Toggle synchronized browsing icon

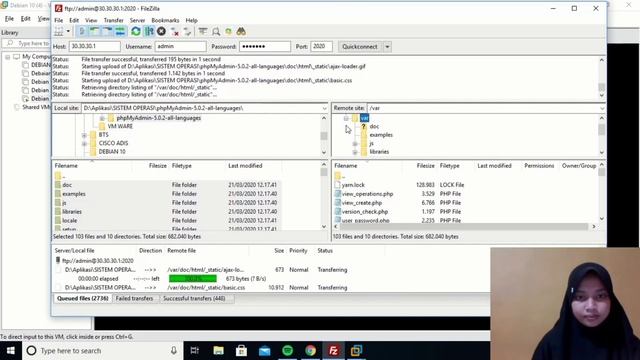pyautogui.click(x=229, y=31)
